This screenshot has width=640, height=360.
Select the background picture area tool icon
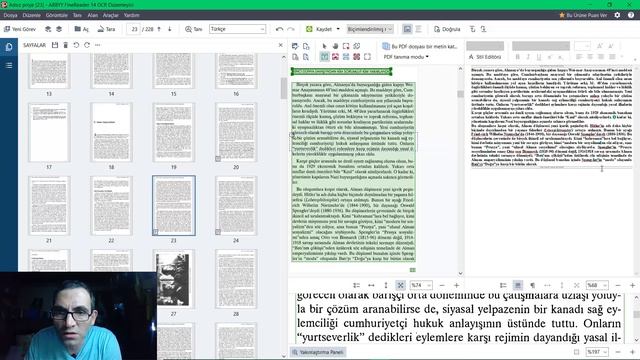[357, 57]
